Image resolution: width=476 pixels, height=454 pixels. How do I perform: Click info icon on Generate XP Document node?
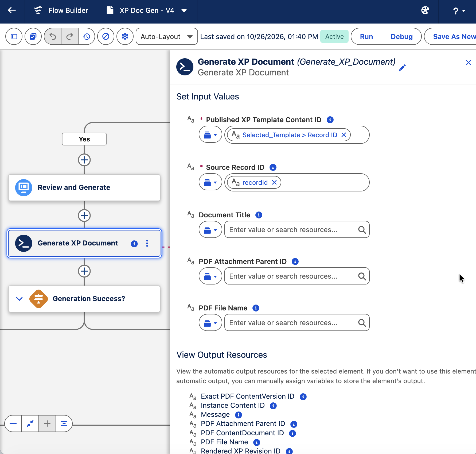click(134, 244)
